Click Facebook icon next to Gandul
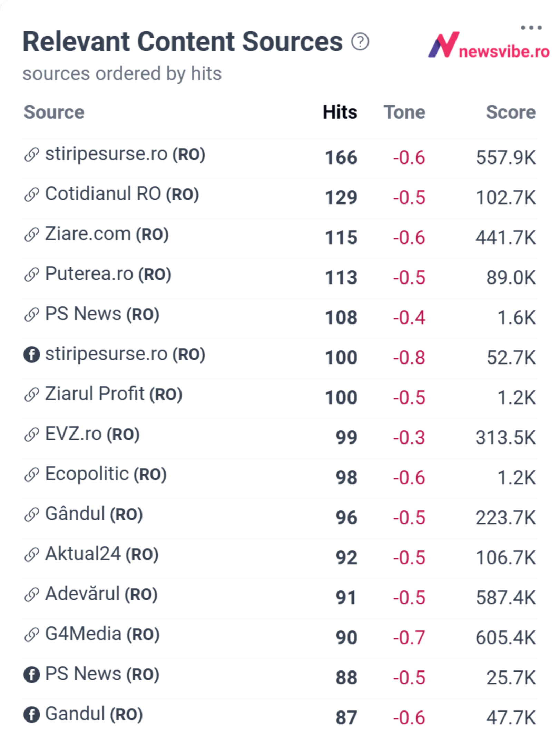This screenshot has height=756, width=559. coord(31,714)
